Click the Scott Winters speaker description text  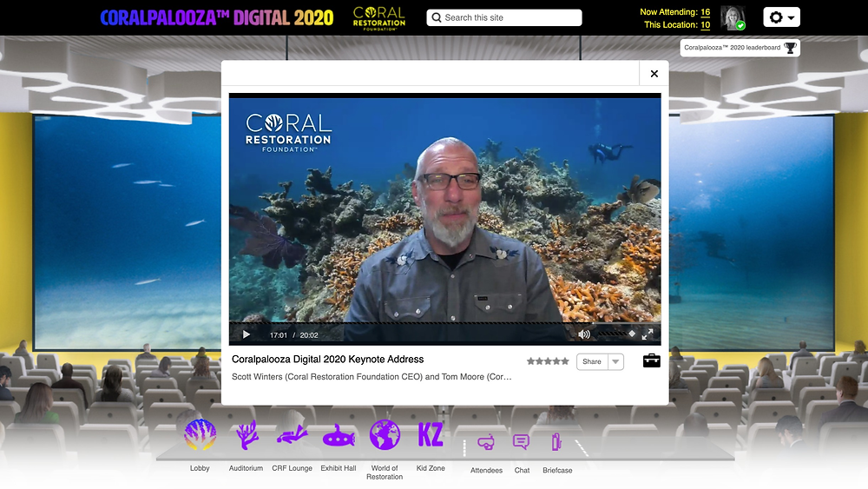372,377
